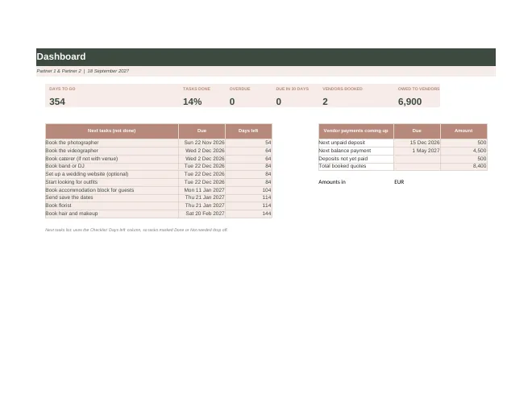Select the Book band or DJ cell
532x411 pixels.
pos(111,166)
